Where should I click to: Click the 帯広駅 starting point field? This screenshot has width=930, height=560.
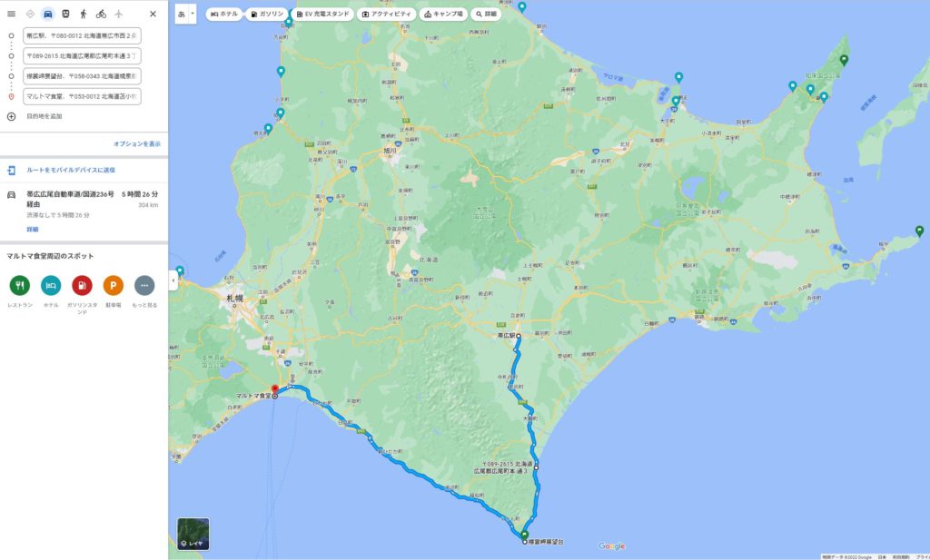click(82, 36)
